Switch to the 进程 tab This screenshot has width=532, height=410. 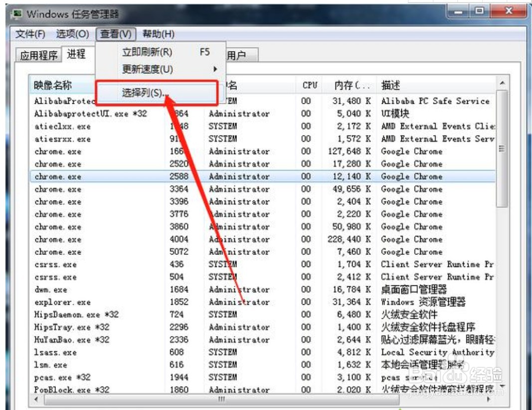pos(77,54)
